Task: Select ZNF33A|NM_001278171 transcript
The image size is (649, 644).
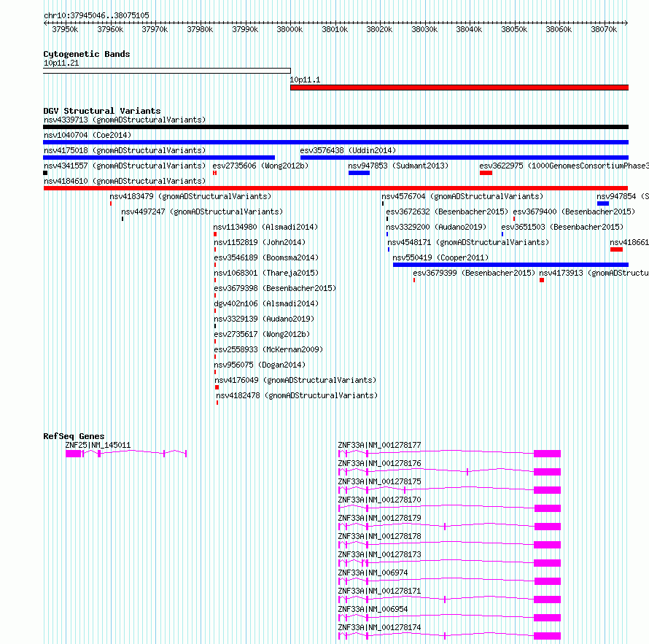Action: pos(379,591)
